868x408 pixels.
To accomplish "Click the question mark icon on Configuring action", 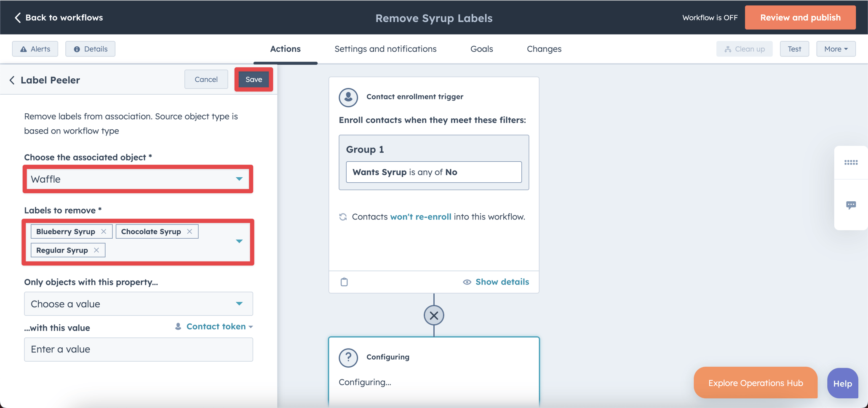I will coord(348,357).
